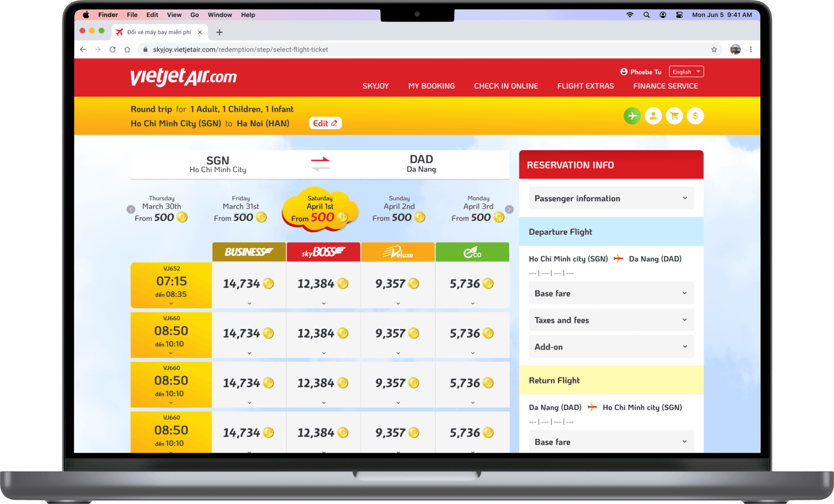
Task: Navigate to FLIGHT EXTRAS
Action: click(586, 86)
